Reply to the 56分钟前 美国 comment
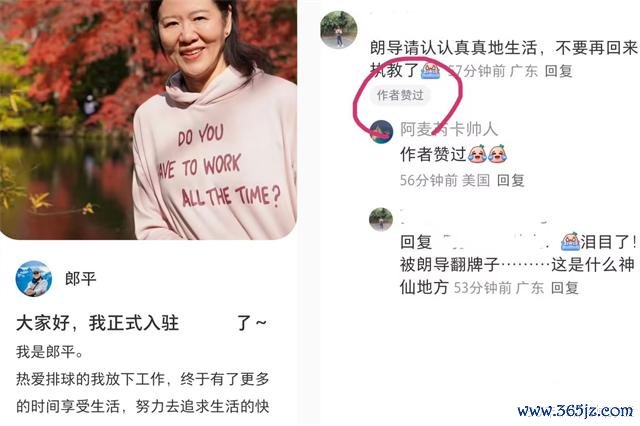 [511, 180]
